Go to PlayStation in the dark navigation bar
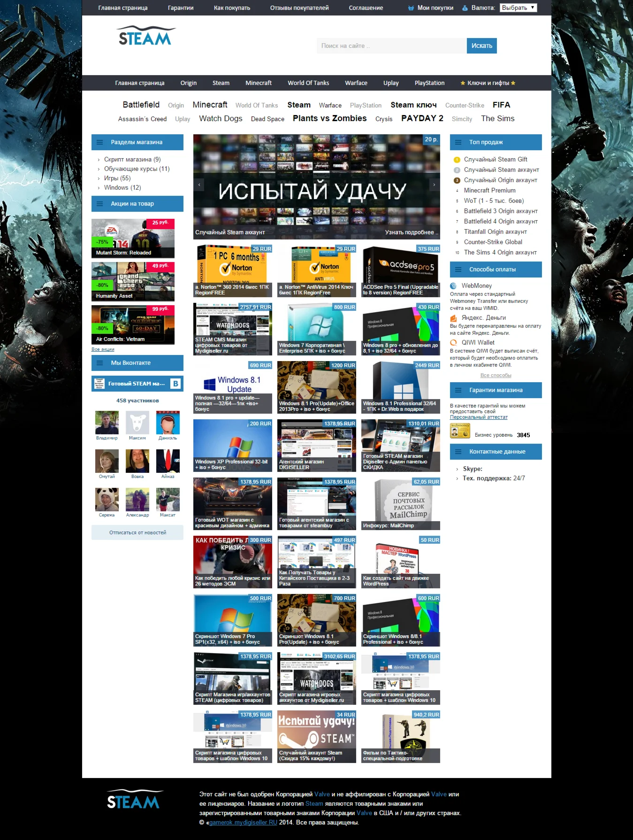The image size is (633, 840). click(x=429, y=83)
